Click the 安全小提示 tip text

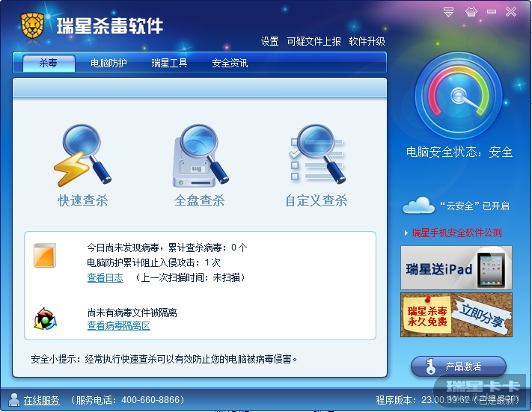(x=164, y=359)
